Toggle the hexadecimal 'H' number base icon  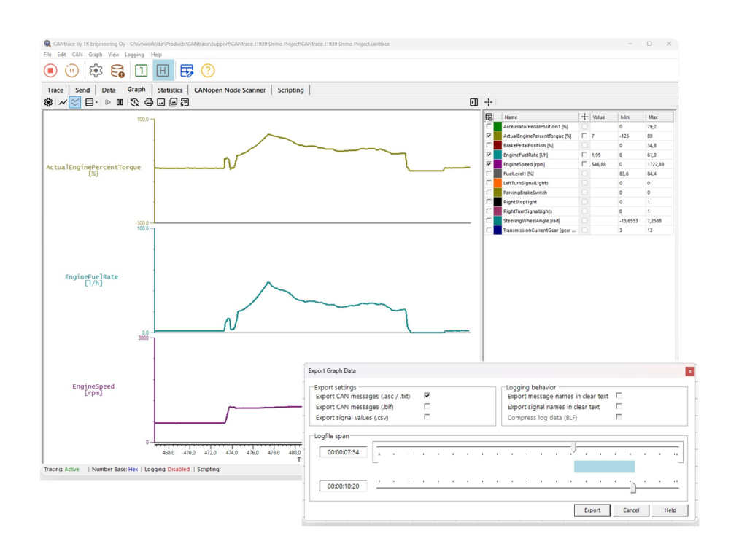[x=163, y=71]
